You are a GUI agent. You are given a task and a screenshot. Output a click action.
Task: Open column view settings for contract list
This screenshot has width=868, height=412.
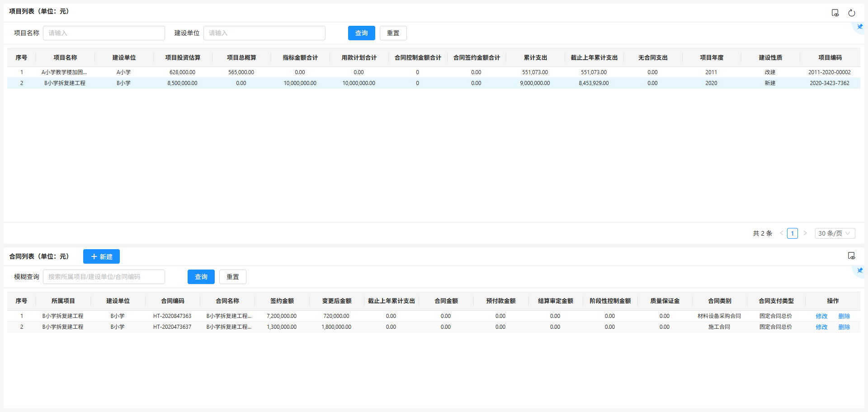[x=851, y=256]
